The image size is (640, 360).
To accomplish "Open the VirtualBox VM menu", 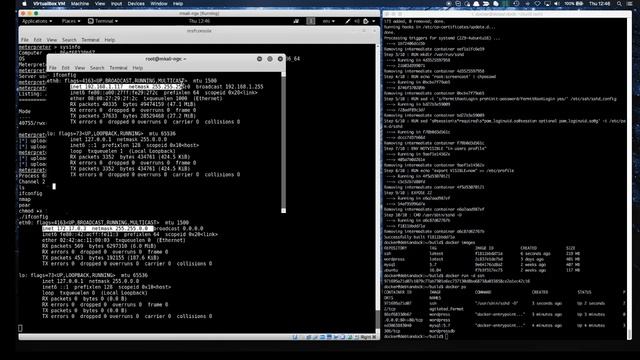I will [49, 4].
